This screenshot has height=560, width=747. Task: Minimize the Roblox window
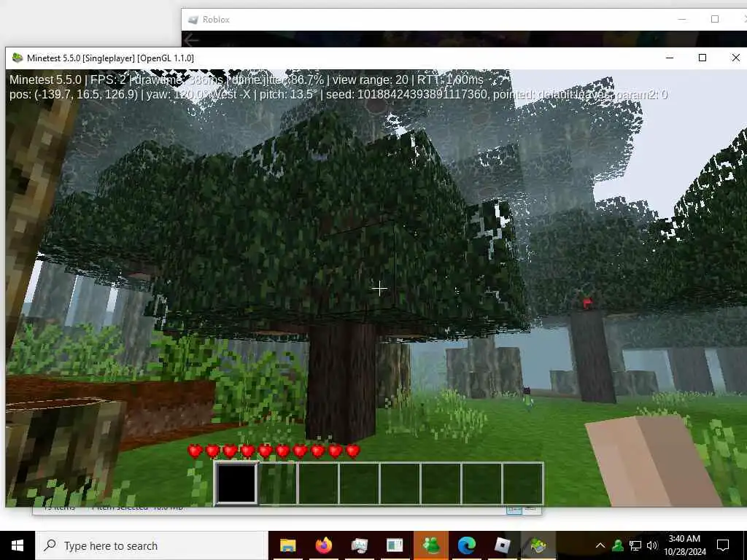click(x=682, y=19)
